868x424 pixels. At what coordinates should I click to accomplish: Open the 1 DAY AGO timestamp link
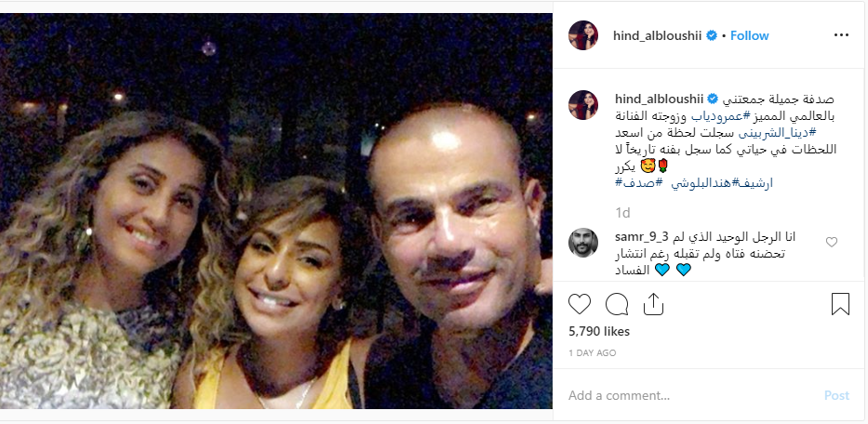pos(592,352)
